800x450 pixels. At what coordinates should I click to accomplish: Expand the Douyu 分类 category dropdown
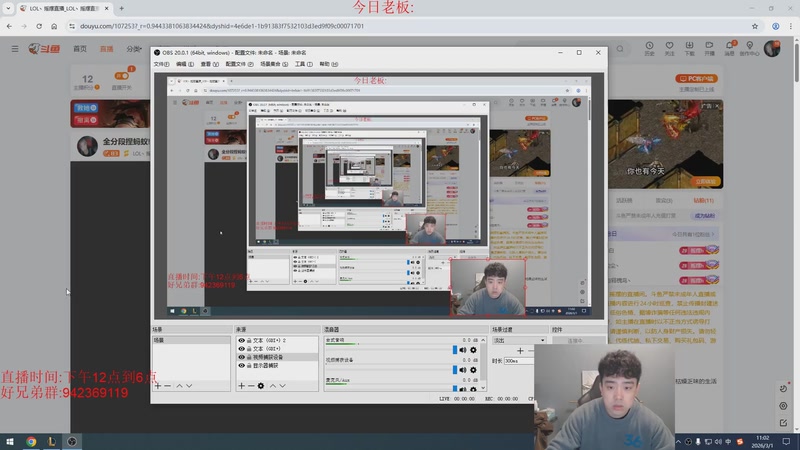pyautogui.click(x=134, y=48)
